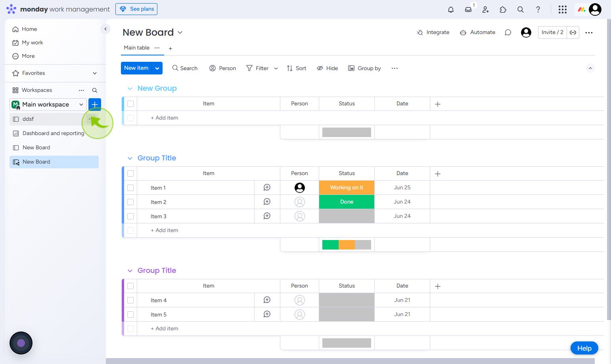Viewport: 611px width, 364px height.
Task: Collapse the left sidebar arrow
Action: (x=105, y=29)
